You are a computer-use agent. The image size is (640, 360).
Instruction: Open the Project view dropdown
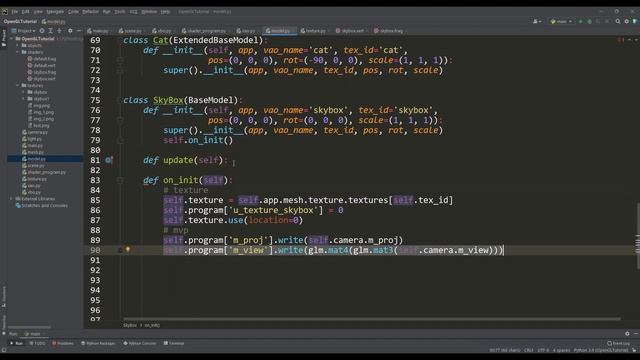click(23, 31)
